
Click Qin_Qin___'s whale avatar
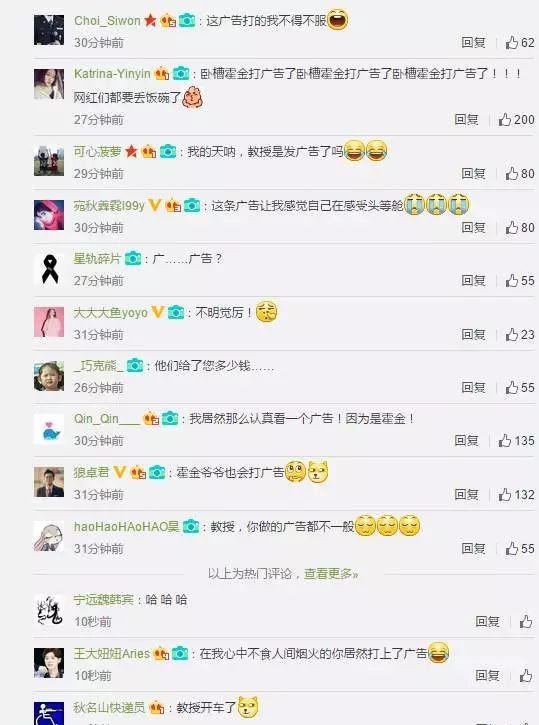coord(49,429)
